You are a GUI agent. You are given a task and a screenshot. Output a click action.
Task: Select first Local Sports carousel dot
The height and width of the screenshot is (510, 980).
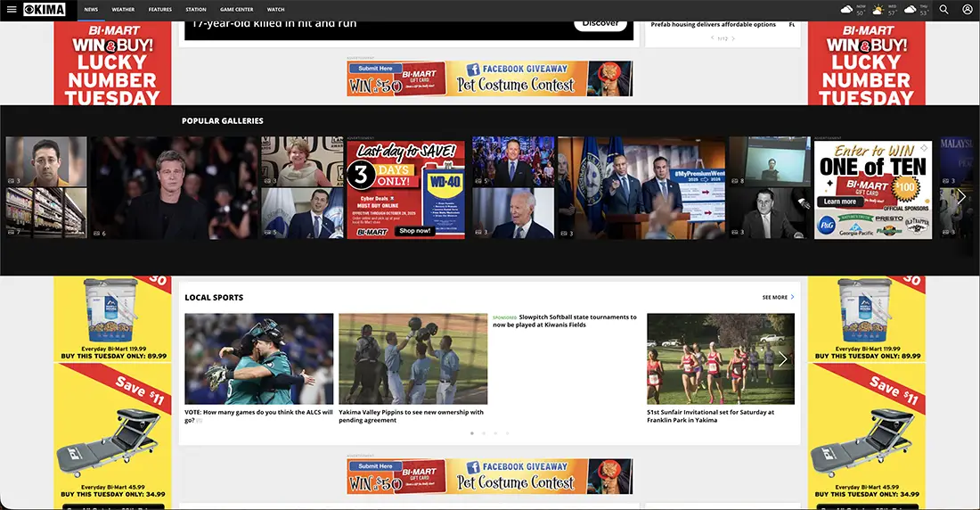click(x=472, y=433)
